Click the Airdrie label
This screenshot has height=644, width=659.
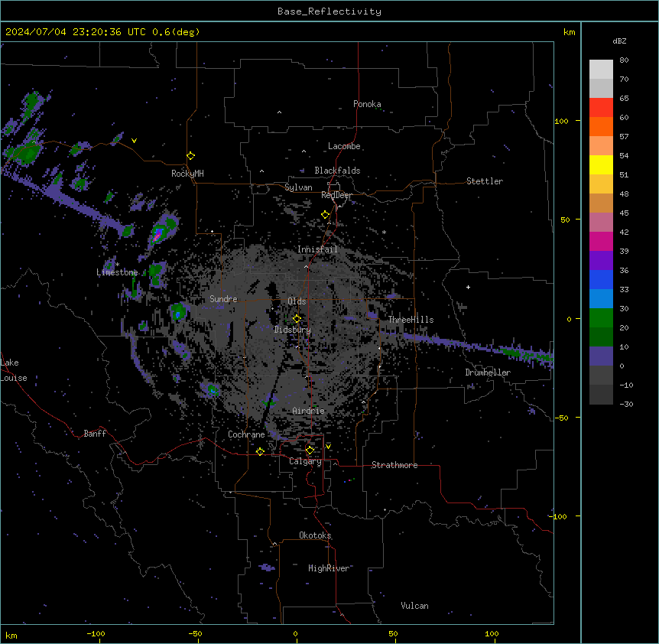tap(309, 411)
